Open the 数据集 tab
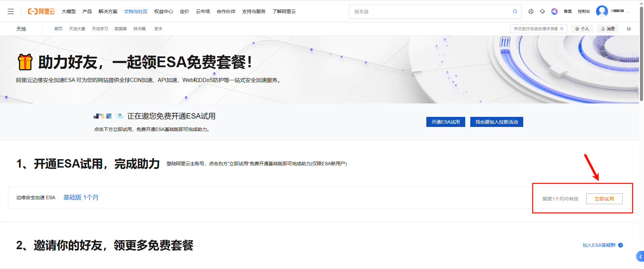This screenshot has width=644, height=269. coord(121,29)
